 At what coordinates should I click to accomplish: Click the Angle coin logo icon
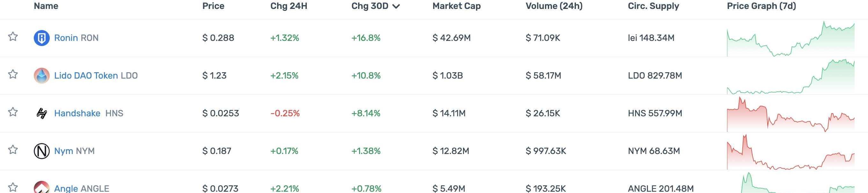click(42, 187)
